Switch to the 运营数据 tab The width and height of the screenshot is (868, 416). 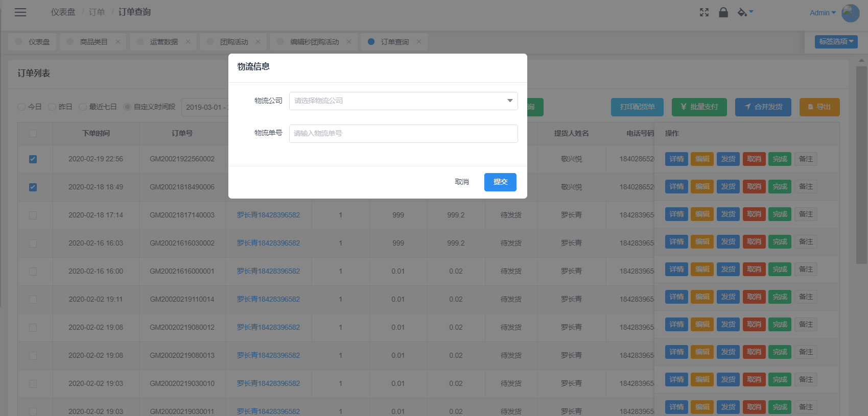pos(163,42)
